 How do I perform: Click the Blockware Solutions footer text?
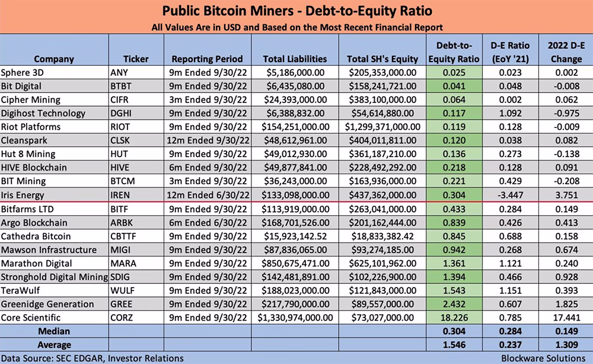543,358
